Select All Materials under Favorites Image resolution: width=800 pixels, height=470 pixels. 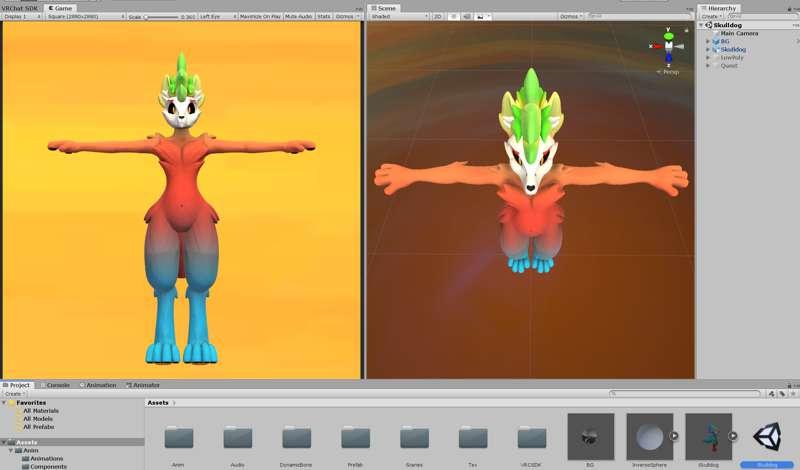[x=41, y=411]
